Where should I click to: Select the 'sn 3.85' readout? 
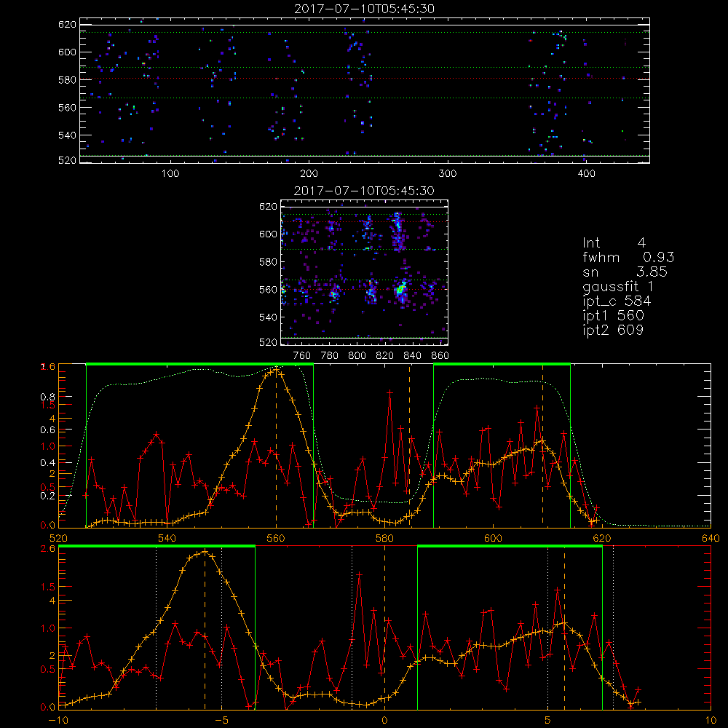pyautogui.click(x=625, y=272)
